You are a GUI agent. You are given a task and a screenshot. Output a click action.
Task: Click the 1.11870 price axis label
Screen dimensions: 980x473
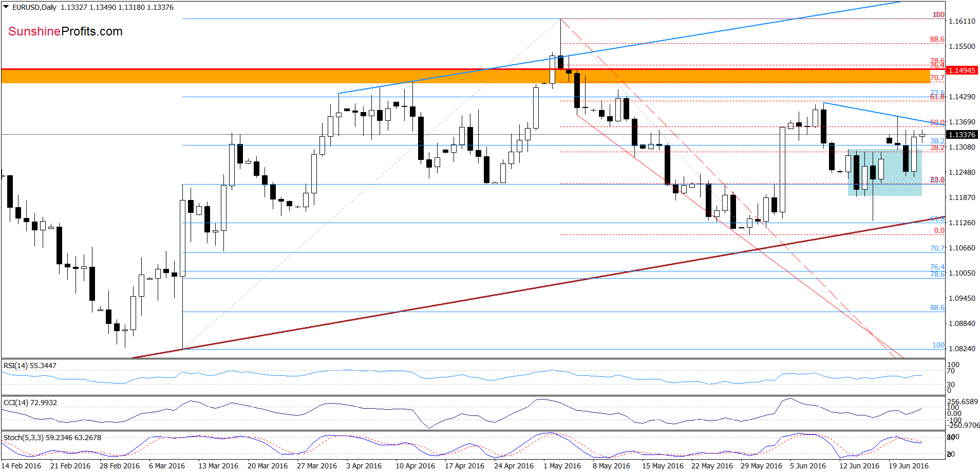point(962,197)
